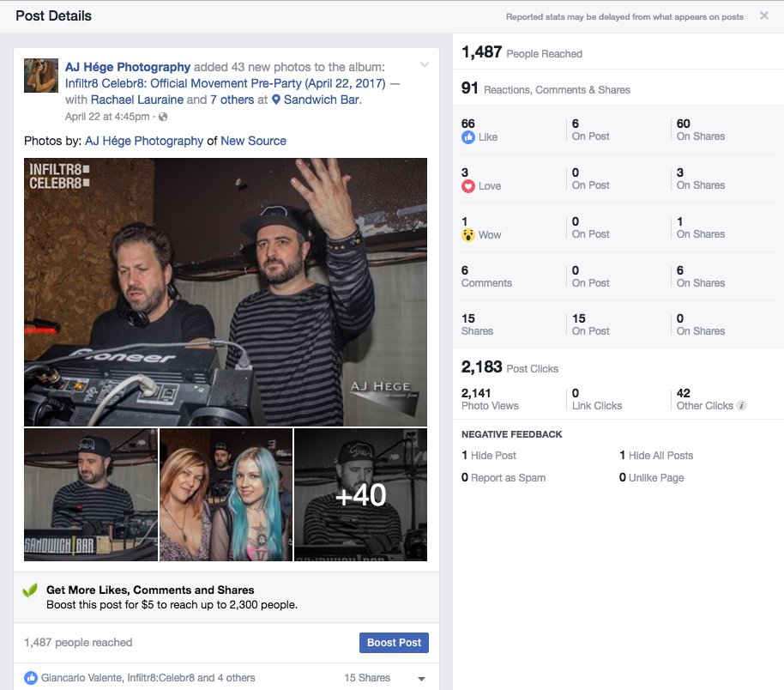Close the Post Details dialog

click(764, 15)
